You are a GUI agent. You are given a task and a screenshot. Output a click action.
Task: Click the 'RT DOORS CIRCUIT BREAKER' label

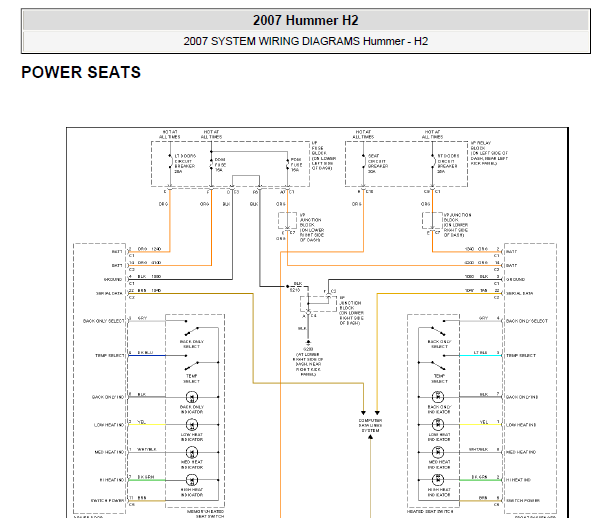[x=448, y=164]
